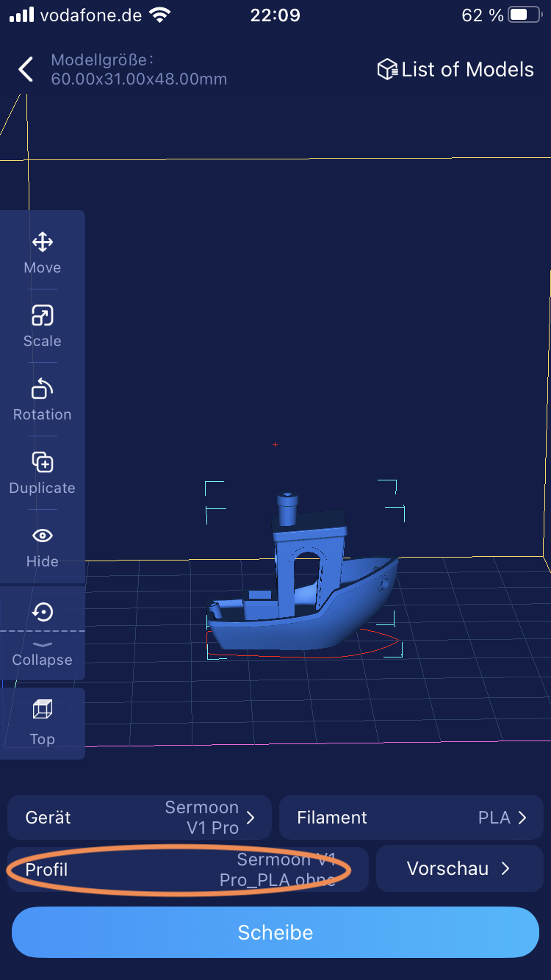This screenshot has width=551, height=980.
Task: Open Gerät selector showing Sermoon V1 Pro
Action: pos(140,817)
